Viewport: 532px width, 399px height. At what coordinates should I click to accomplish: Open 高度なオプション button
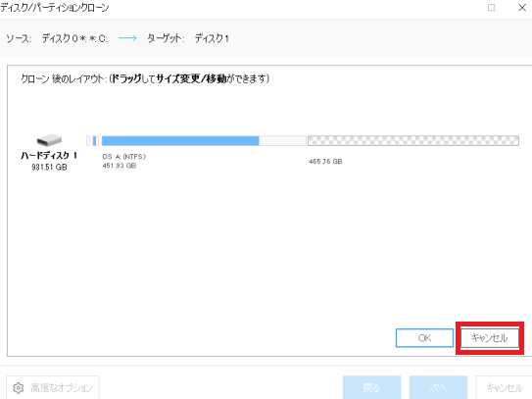click(x=53, y=387)
